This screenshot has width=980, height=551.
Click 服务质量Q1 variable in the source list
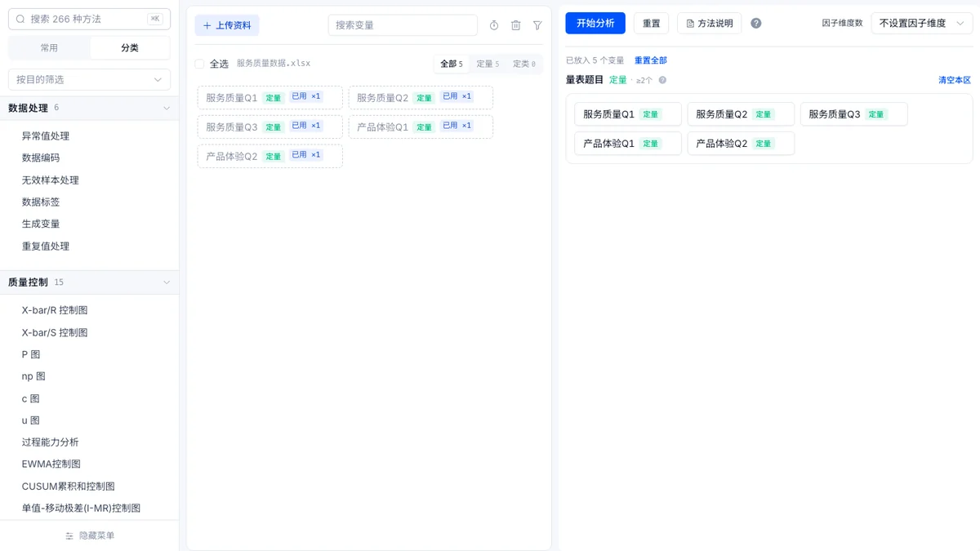pyautogui.click(x=269, y=97)
